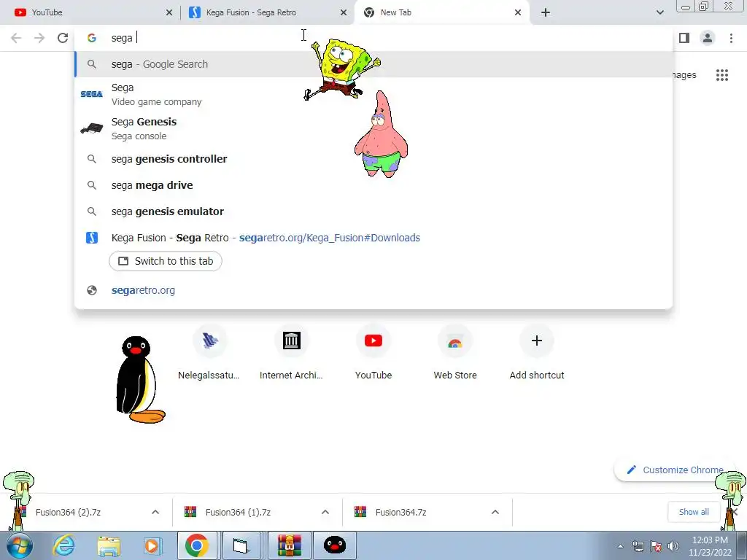747x560 pixels.
Task: Open the WinRAR taskbar icon
Action: (x=290, y=545)
